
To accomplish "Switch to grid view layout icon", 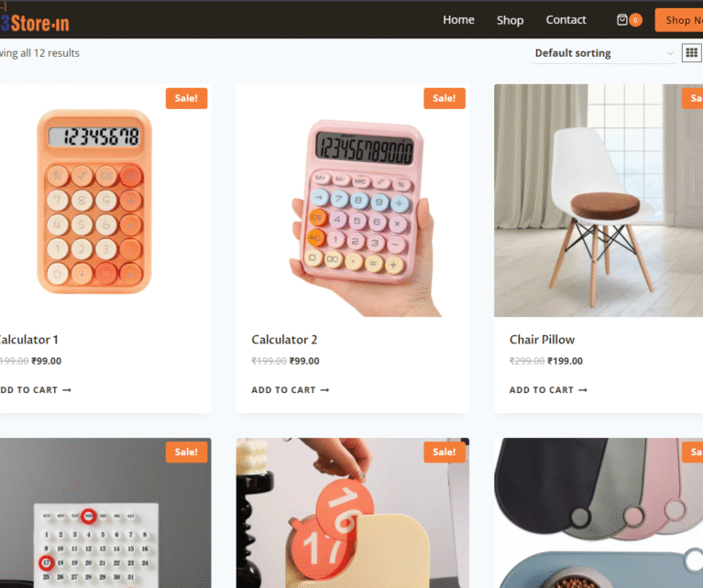I will pos(691,53).
